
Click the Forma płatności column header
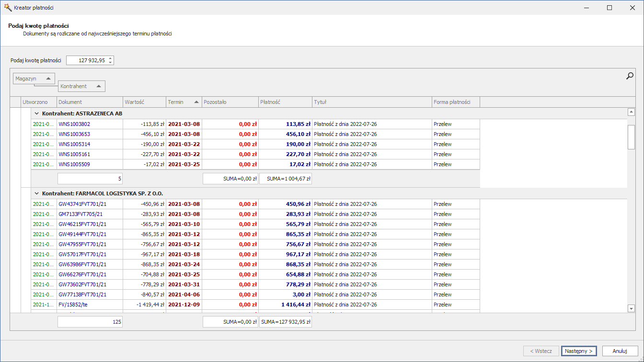(455, 102)
